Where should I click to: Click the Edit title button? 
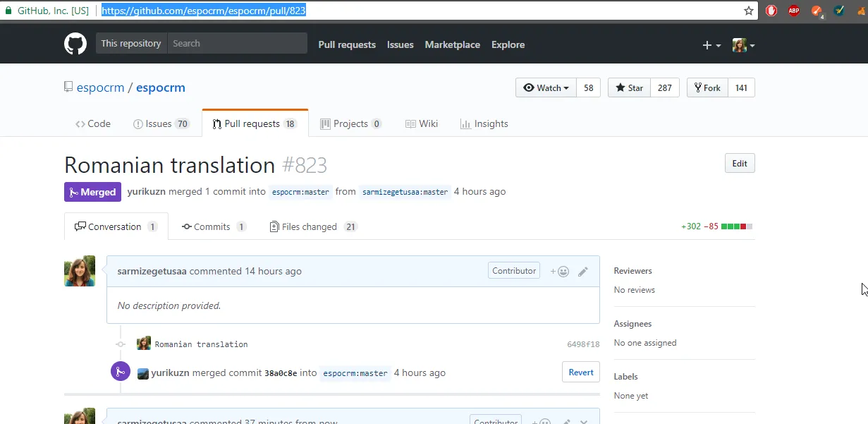pos(740,163)
